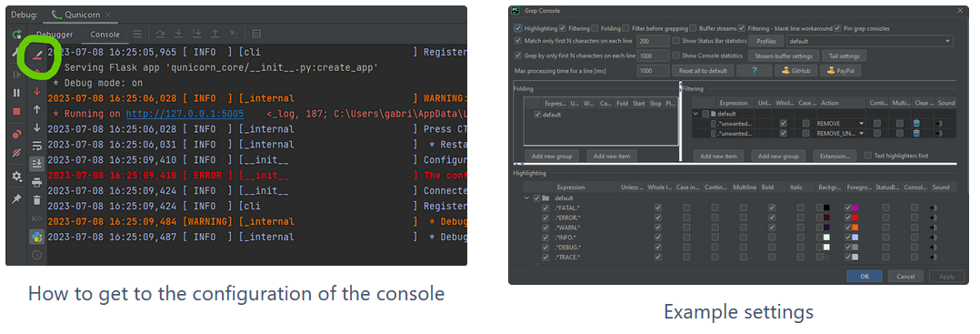Toggle Soft-Wrap in console
Viewport: 980px width, 334px height.
37,146
